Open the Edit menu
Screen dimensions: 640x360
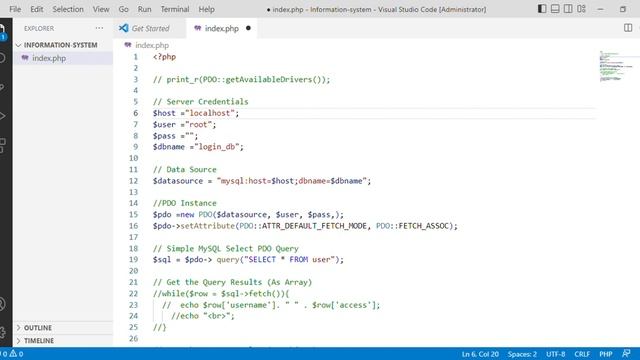coord(37,9)
